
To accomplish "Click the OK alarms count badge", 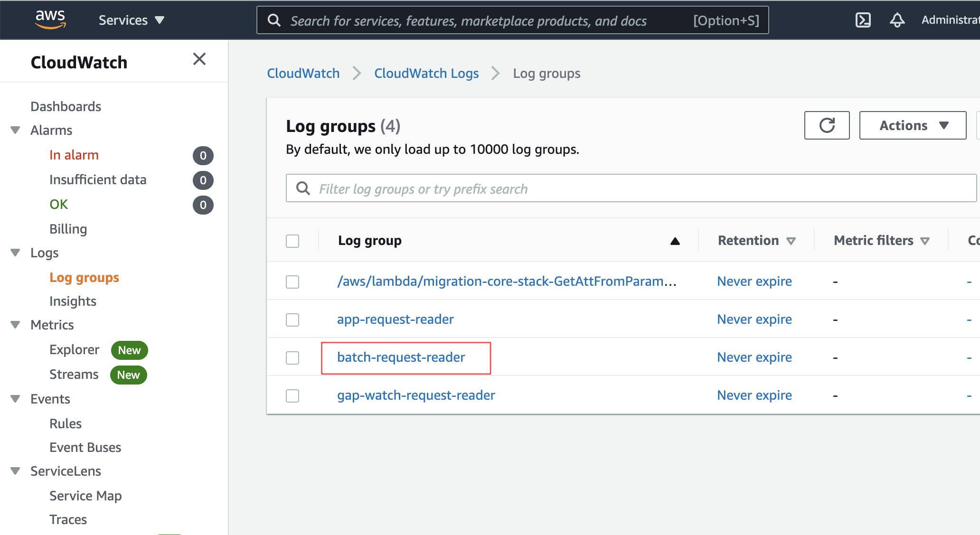I will tap(203, 205).
